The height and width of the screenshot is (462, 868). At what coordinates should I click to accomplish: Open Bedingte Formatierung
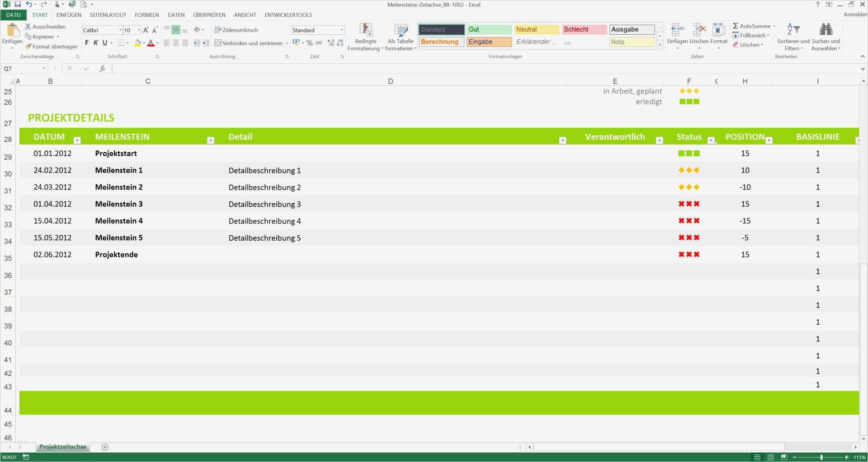[366, 37]
